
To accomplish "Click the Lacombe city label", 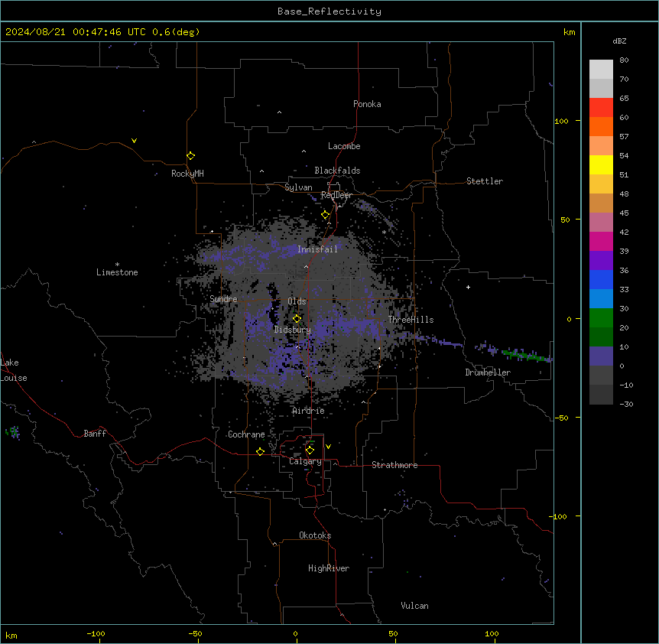I will (x=344, y=146).
